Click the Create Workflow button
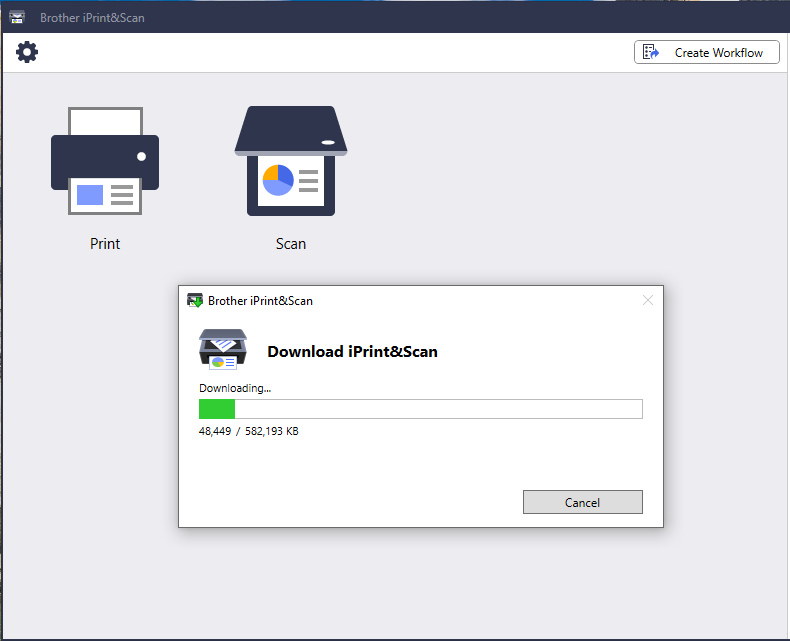 [x=706, y=52]
